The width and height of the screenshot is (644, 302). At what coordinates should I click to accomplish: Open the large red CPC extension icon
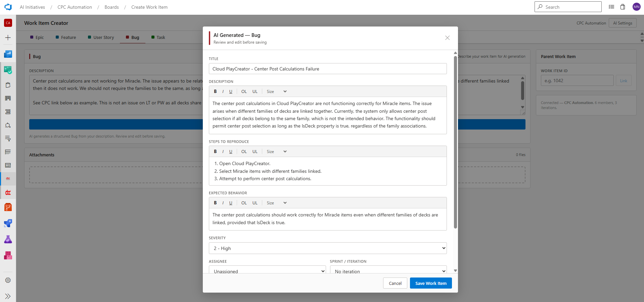point(8,193)
